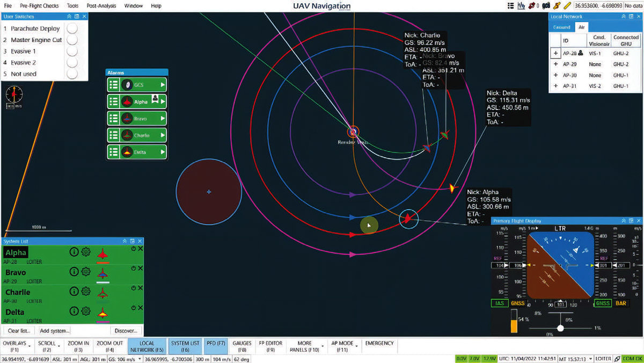
Task: Open settings gear for Charlie system
Action: (86, 292)
